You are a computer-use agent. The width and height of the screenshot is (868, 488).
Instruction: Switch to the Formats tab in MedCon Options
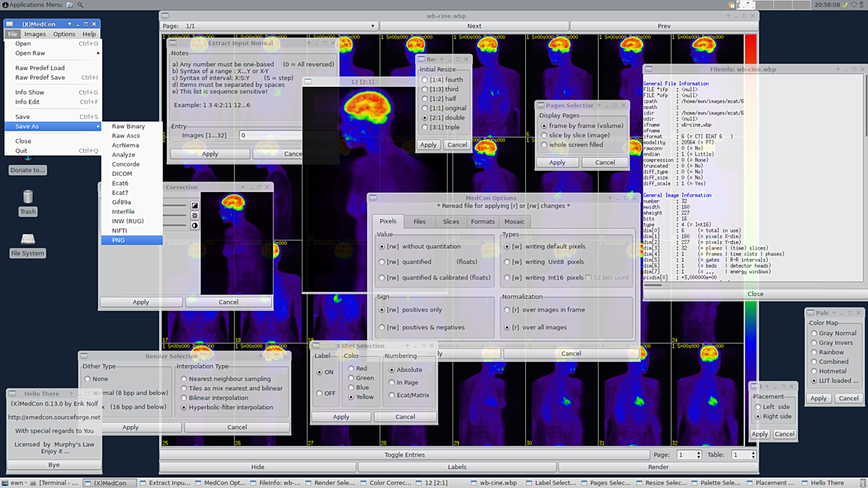(x=482, y=222)
